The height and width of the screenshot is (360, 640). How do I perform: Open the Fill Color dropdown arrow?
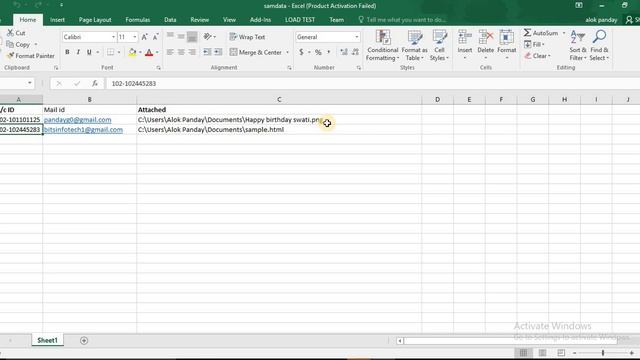pyautogui.click(x=140, y=52)
